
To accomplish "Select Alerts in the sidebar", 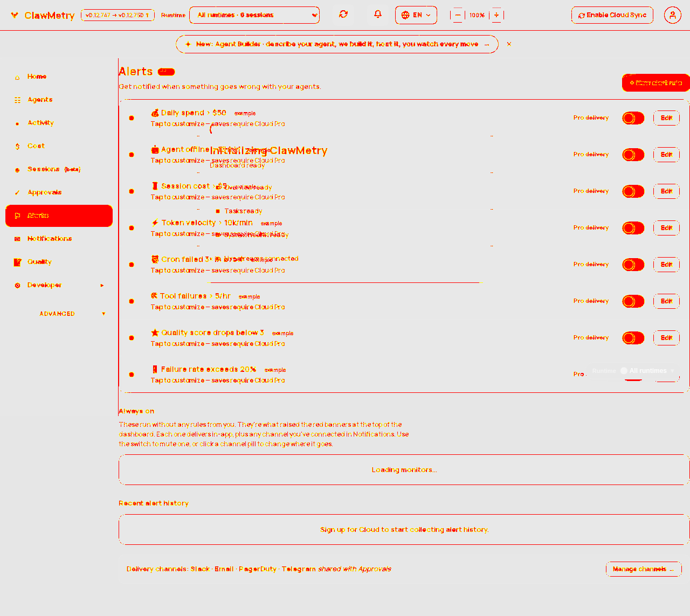I will tap(59, 216).
